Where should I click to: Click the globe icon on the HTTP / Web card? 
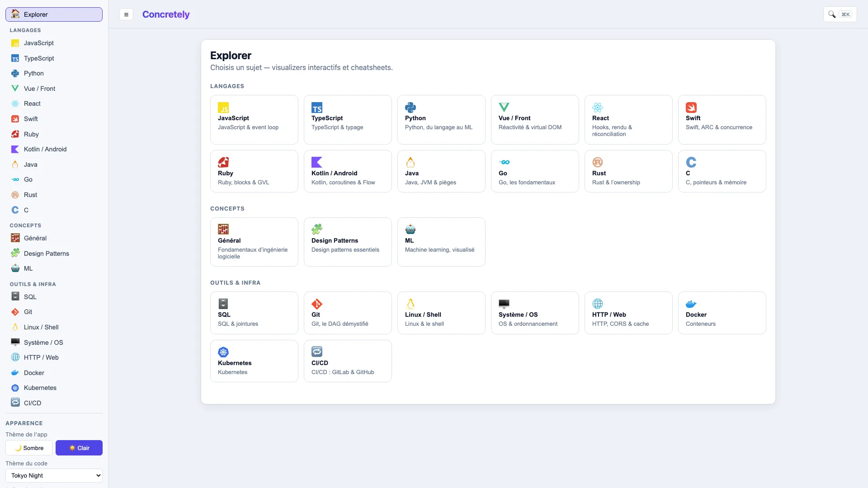pyautogui.click(x=598, y=304)
